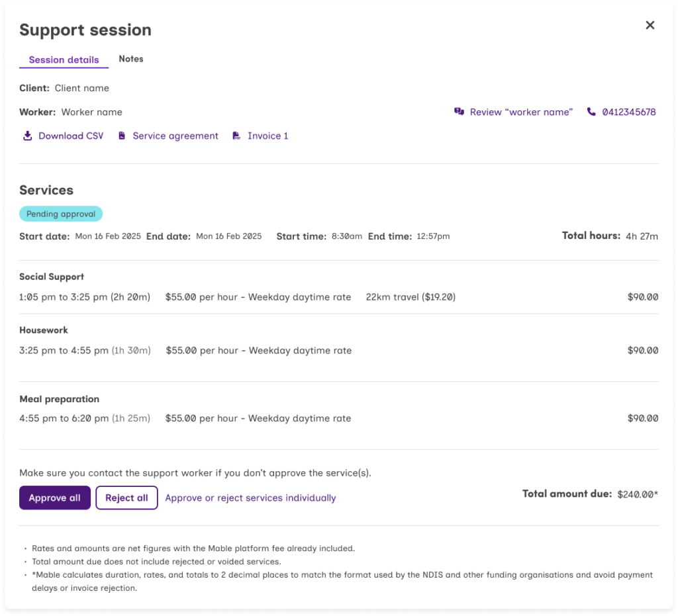Click the download icon beside Download CSV
The image size is (678, 616).
pos(27,136)
